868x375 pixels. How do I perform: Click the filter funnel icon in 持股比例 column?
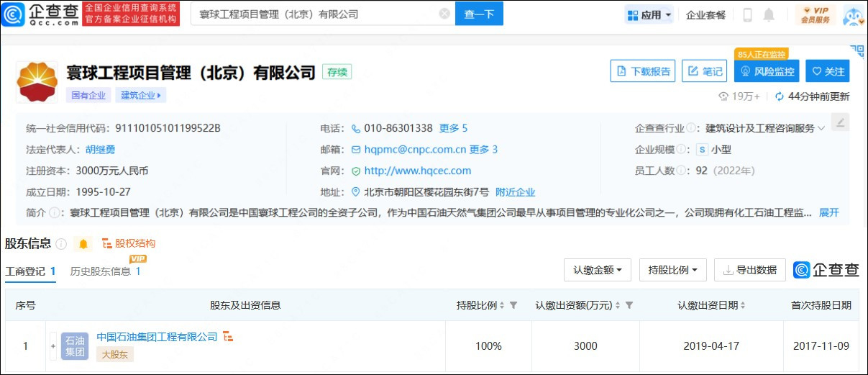pyautogui.click(x=513, y=305)
